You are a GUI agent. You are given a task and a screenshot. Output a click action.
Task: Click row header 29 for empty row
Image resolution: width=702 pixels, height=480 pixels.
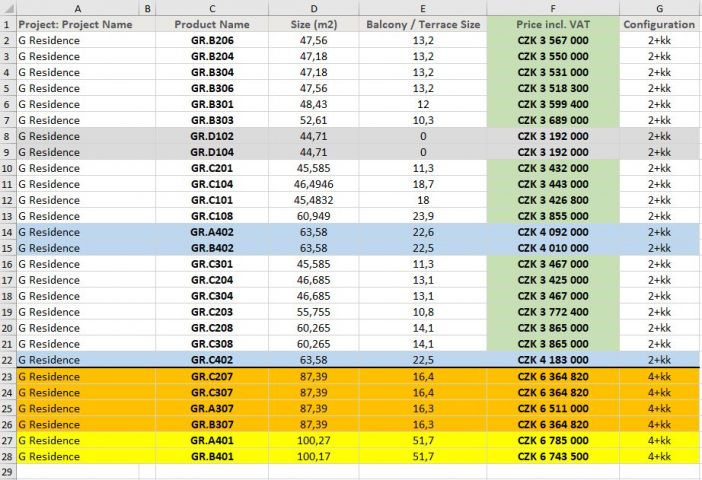[7, 472]
